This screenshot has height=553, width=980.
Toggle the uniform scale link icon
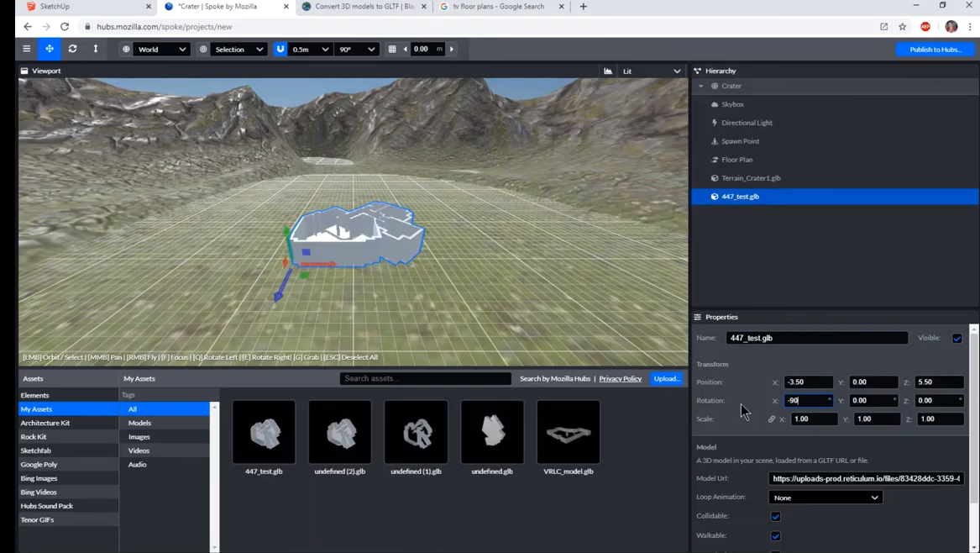tap(771, 419)
